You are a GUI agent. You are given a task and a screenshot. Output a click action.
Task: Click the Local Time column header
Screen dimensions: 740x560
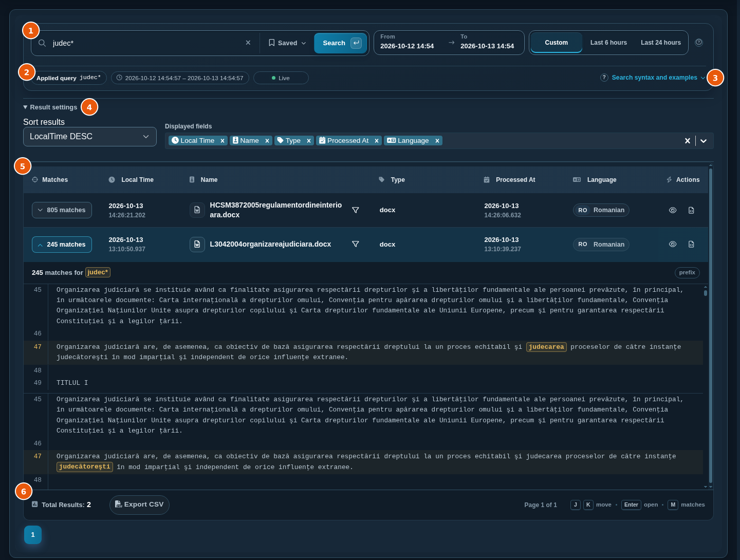click(x=132, y=180)
